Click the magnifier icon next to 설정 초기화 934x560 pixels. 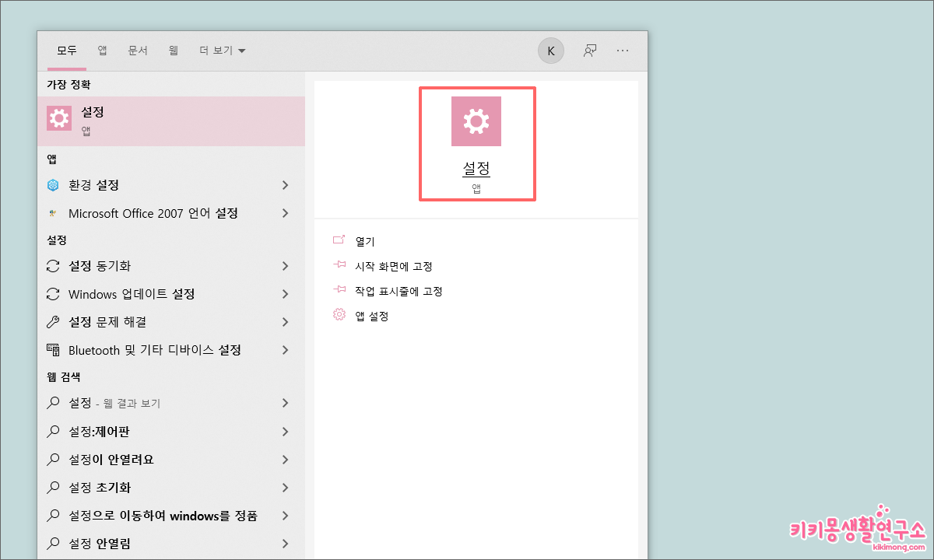coord(53,488)
